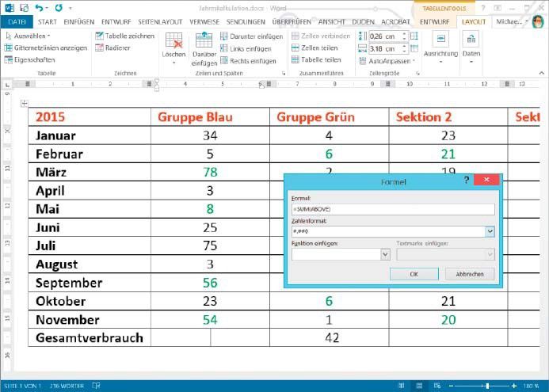
Task: Open Zellengröße dialog launcher
Action: (417, 74)
